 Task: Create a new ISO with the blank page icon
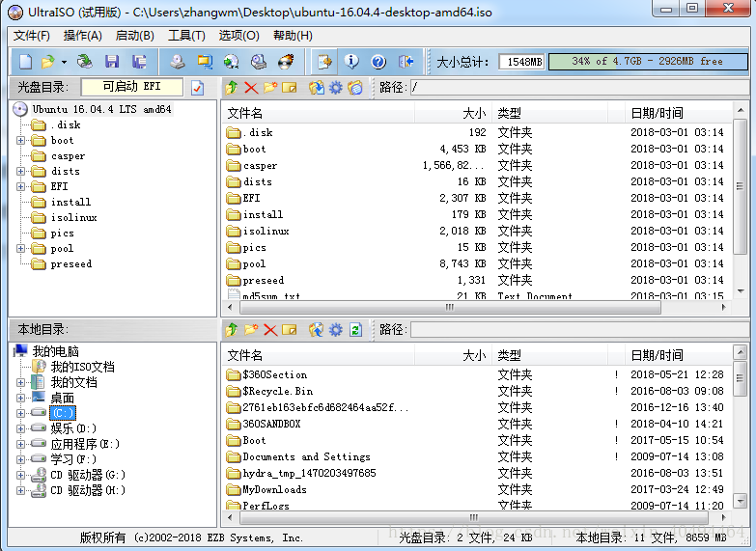pos(25,62)
